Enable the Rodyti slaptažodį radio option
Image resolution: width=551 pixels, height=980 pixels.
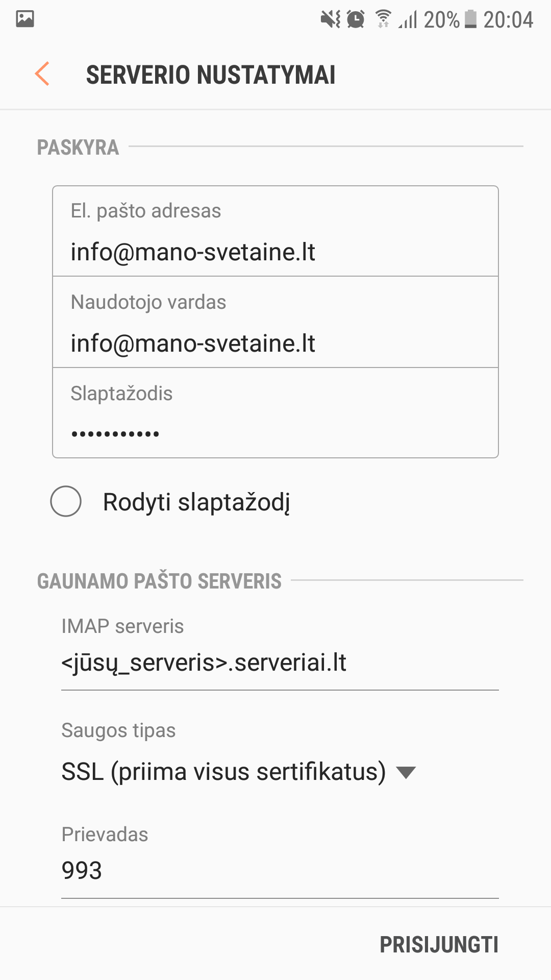(x=66, y=501)
